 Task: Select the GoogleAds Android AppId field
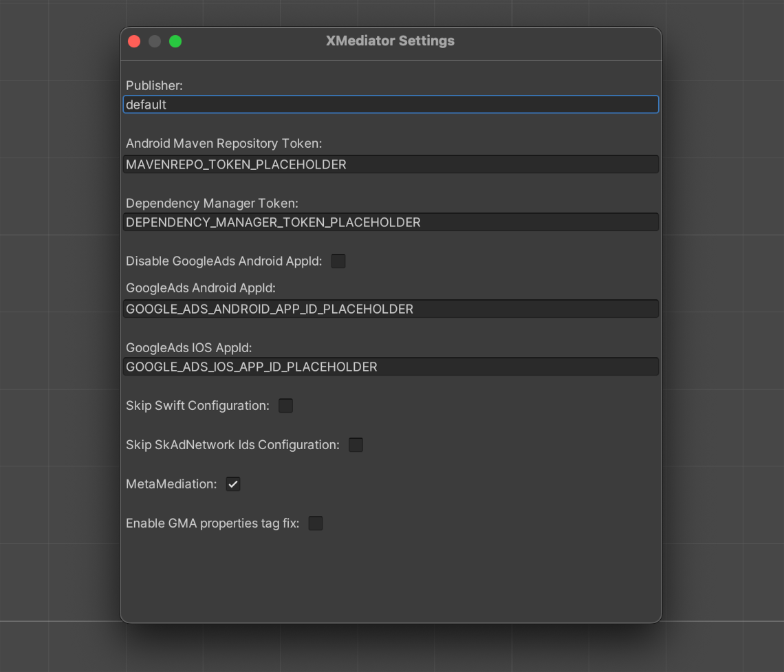tap(391, 309)
